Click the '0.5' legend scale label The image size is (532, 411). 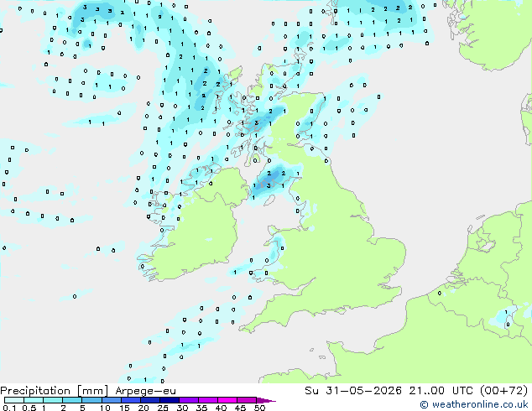[29, 408]
